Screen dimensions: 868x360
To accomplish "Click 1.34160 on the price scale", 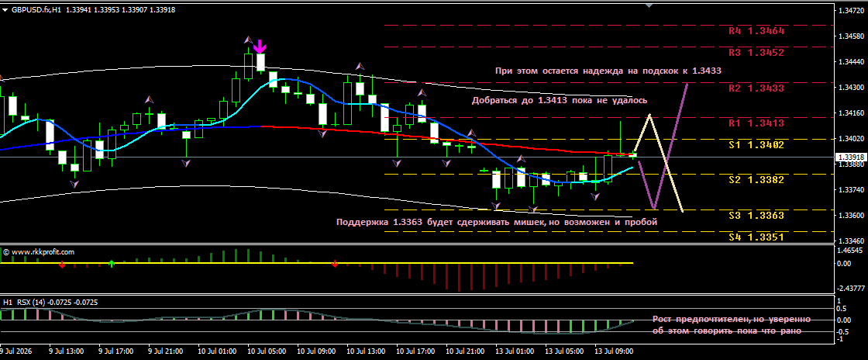I will click(x=852, y=113).
